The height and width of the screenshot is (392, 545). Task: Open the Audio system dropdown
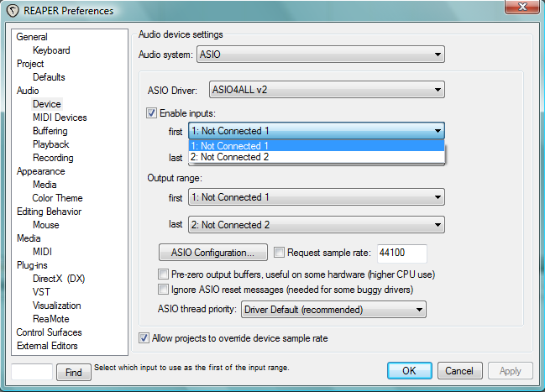click(320, 55)
